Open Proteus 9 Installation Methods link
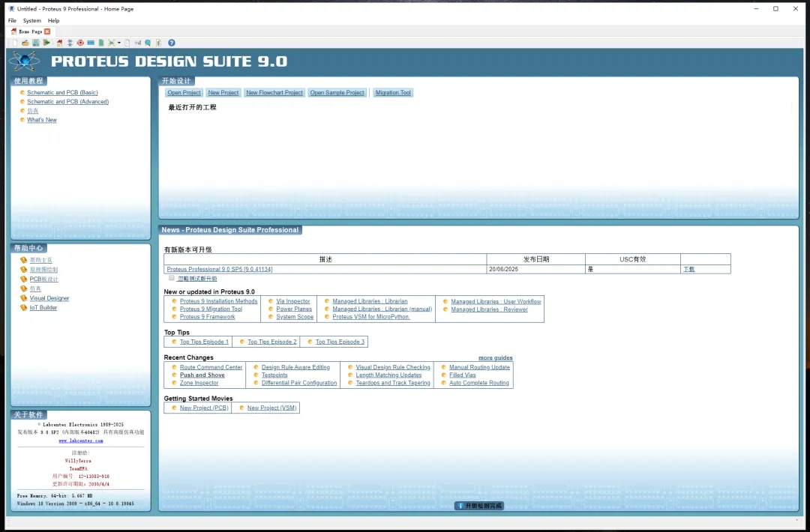This screenshot has height=532, width=810. pos(218,301)
